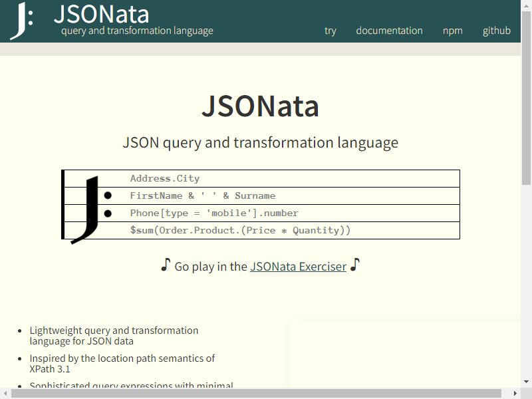Screen dimensions: 532x399
Task: Click the horizontal scrollbar right arrow
Action: 515,394
